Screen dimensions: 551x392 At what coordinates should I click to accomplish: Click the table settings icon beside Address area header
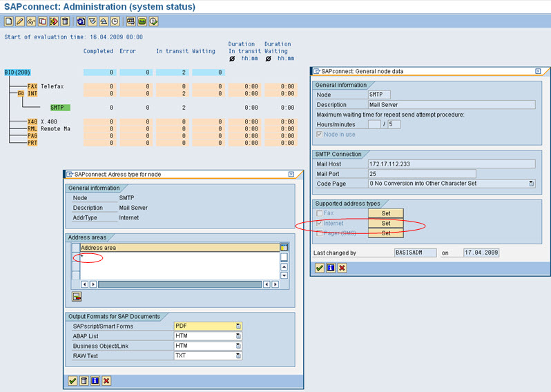coord(284,247)
